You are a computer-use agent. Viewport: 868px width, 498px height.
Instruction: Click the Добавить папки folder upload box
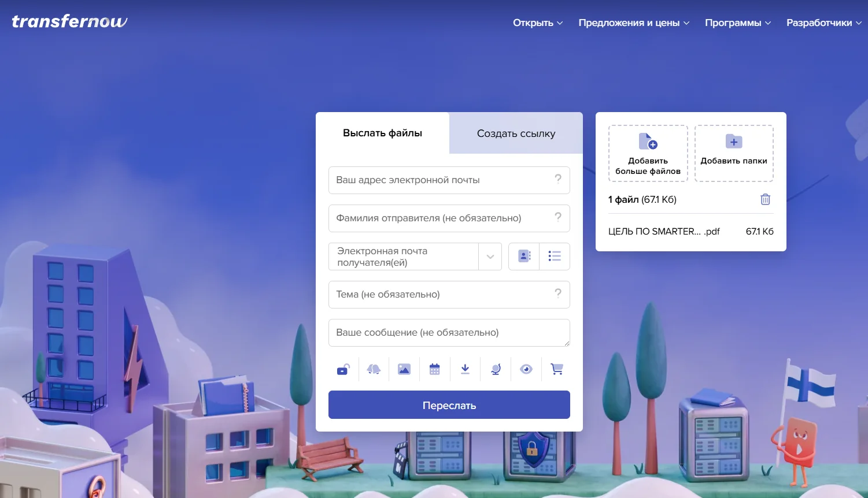click(x=733, y=154)
